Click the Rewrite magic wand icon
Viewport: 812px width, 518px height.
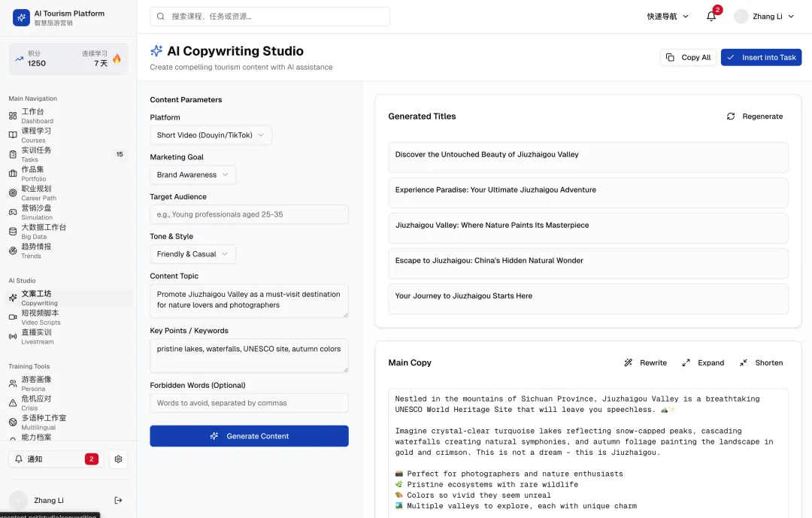(x=628, y=362)
